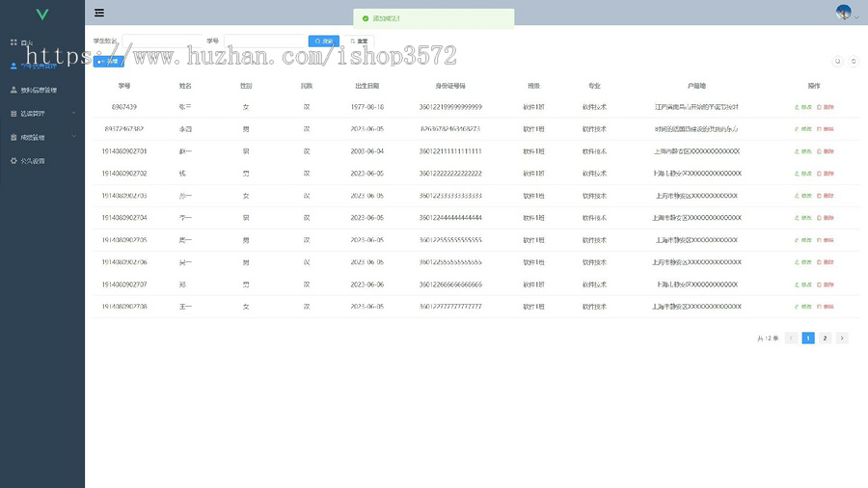Viewport: 868px width, 488px height.
Task: Delete student 1914080902706
Action: point(826,262)
